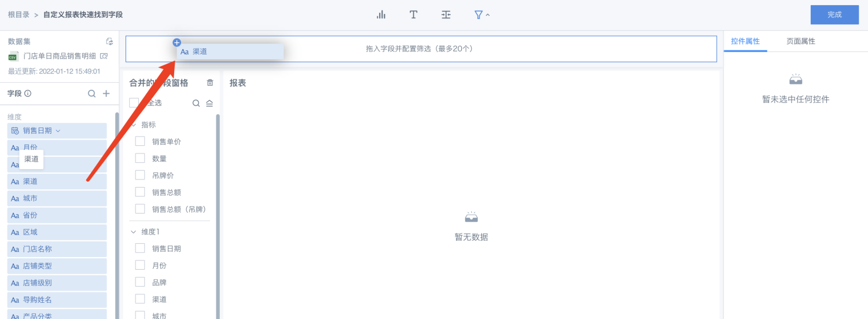Check the 销售单价 checkbox
The height and width of the screenshot is (319, 868).
click(140, 141)
